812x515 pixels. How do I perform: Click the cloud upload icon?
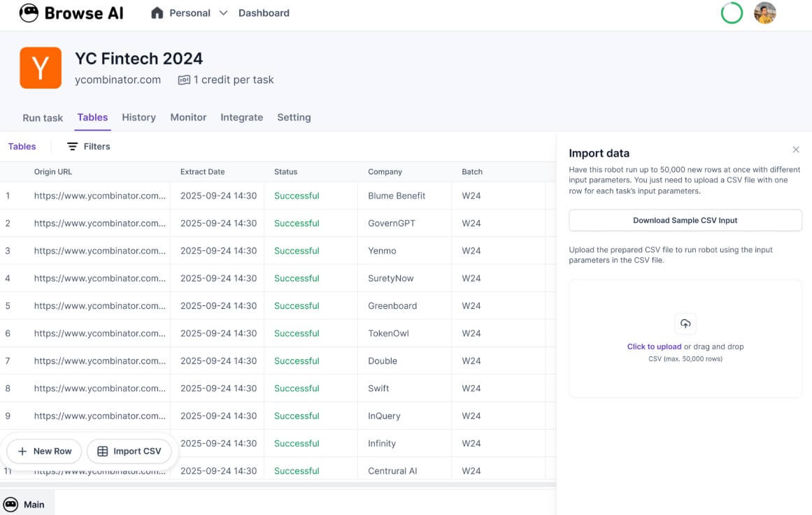click(x=685, y=324)
